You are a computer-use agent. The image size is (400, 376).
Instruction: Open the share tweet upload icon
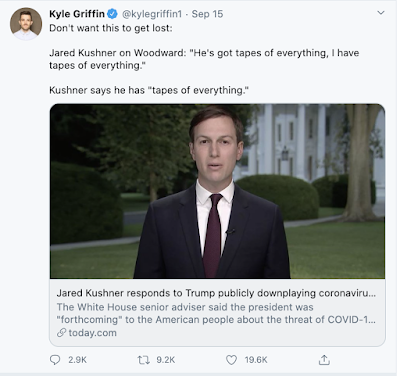tap(324, 360)
